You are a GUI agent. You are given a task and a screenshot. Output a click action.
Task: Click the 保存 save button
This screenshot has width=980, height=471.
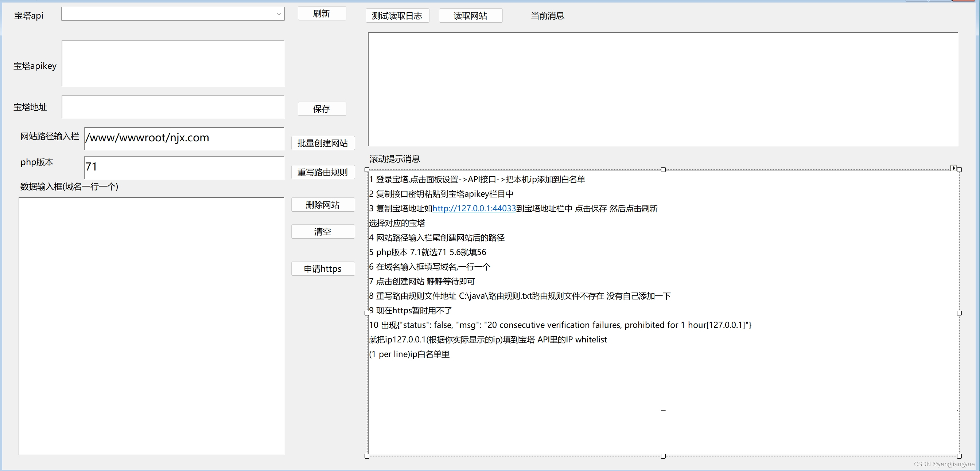322,109
